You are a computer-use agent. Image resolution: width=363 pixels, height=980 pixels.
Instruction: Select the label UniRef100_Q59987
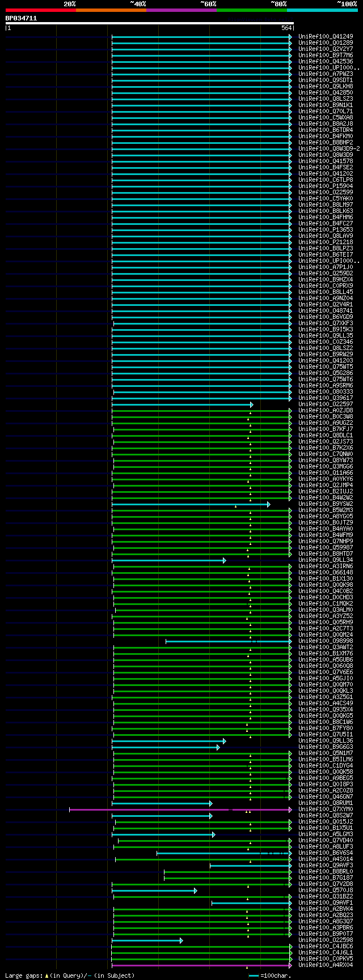point(326,547)
